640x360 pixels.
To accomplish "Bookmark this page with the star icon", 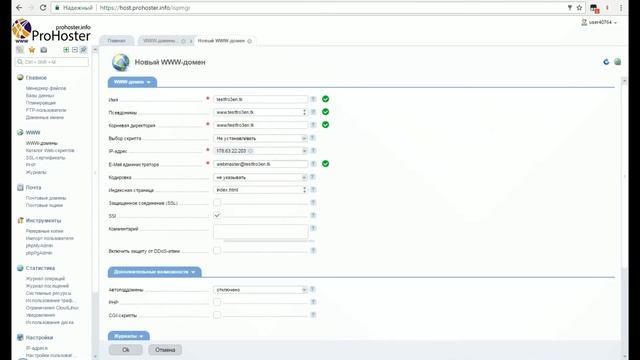I will point(579,8).
